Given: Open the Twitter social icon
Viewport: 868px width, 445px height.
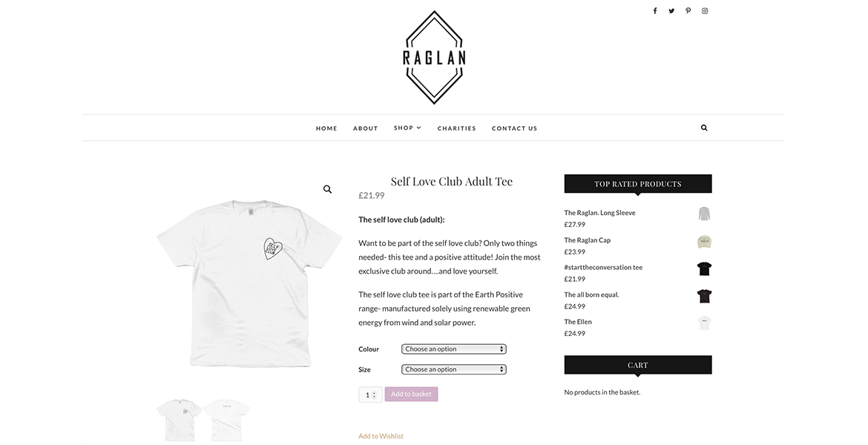Looking at the screenshot, I should [671, 10].
